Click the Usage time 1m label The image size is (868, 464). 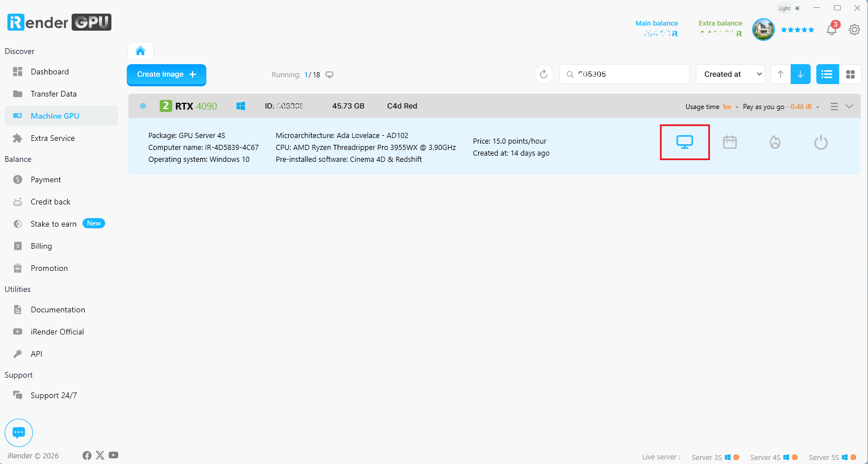708,107
